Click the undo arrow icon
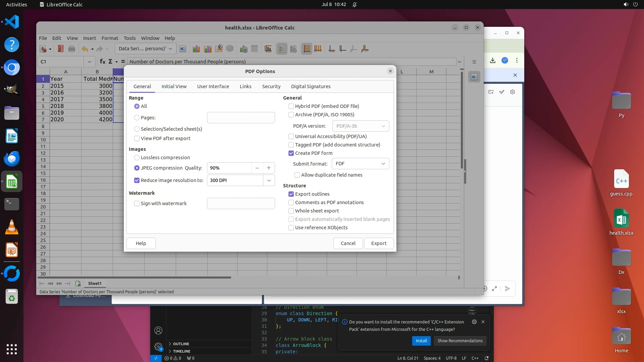 click(85, 49)
